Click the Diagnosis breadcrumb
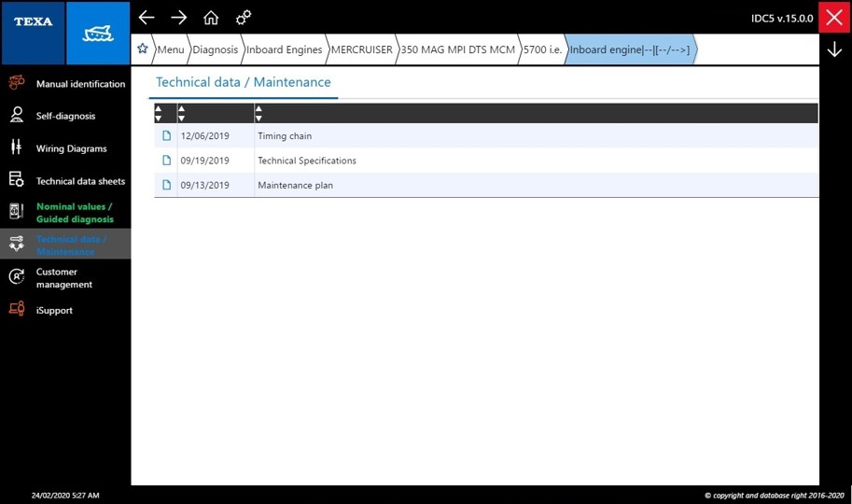Image resolution: width=852 pixels, height=504 pixels. click(x=216, y=49)
